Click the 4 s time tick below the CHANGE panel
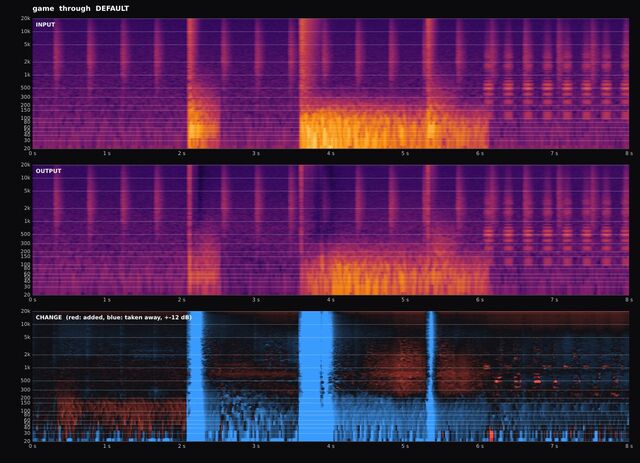Image resolution: width=640 pixels, height=463 pixels. pos(331,446)
